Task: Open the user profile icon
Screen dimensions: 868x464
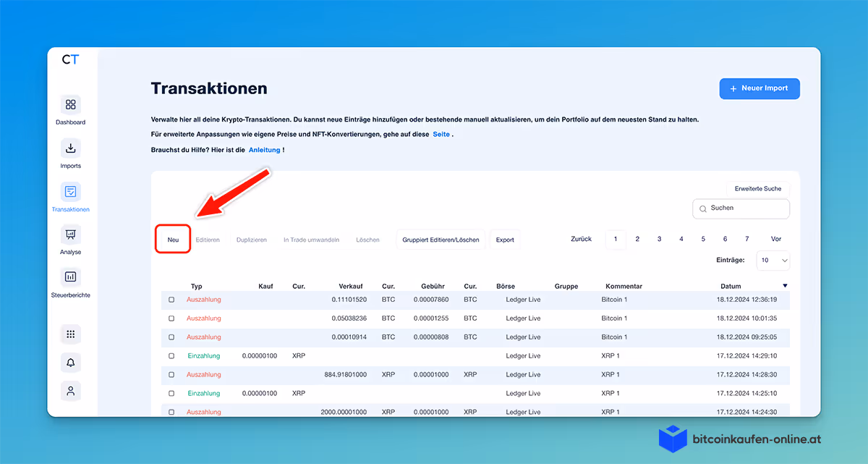Action: (70, 391)
